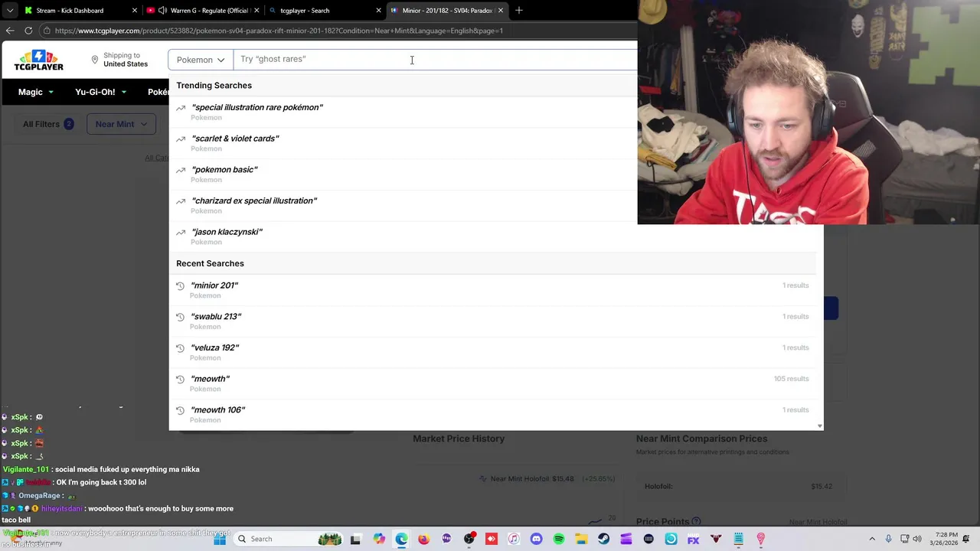The width and height of the screenshot is (980, 551).
Task: Expand the Near Mint condition filter
Action: pos(121,124)
